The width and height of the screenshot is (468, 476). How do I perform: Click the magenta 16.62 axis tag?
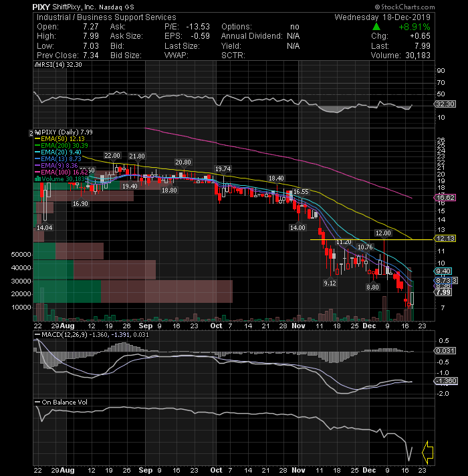point(445,198)
